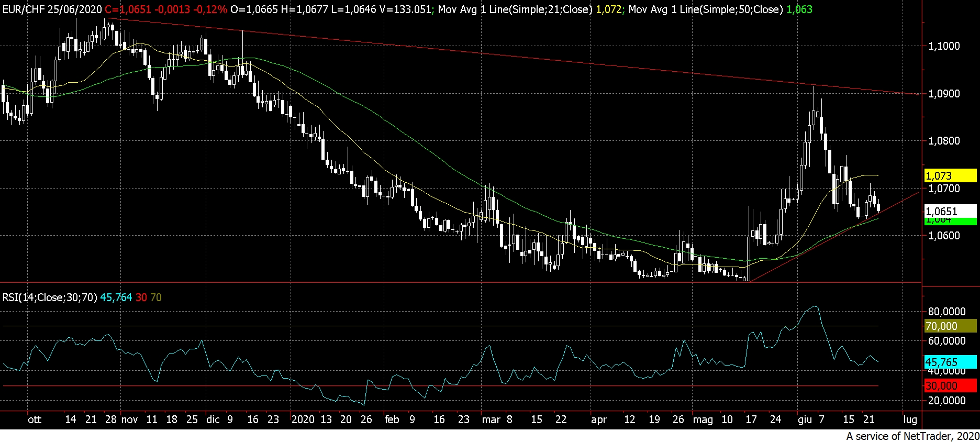Click the 1,0700 price axis label
Viewport: 980px width, 442px height.
[x=944, y=189]
